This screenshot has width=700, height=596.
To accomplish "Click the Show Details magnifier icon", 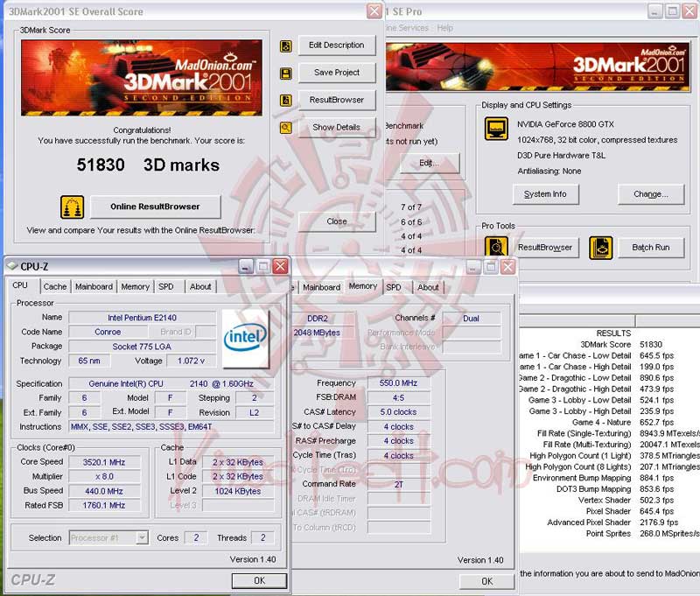I will point(286,128).
